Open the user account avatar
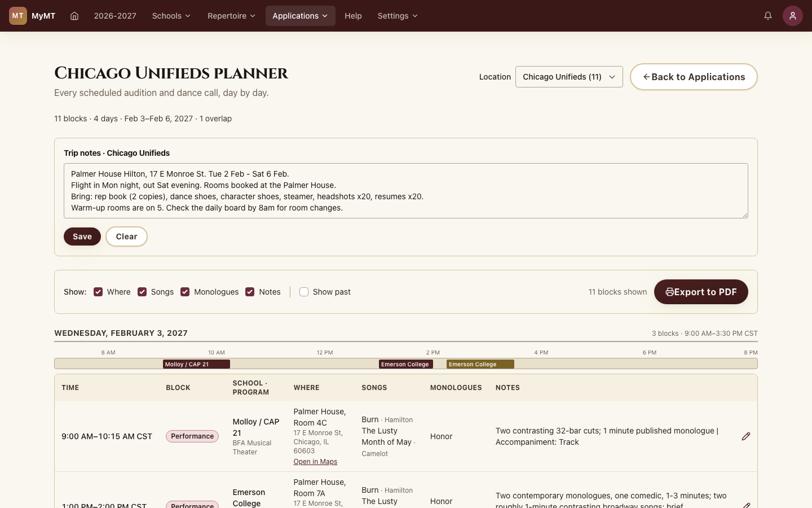The height and width of the screenshot is (508, 812). [793, 16]
